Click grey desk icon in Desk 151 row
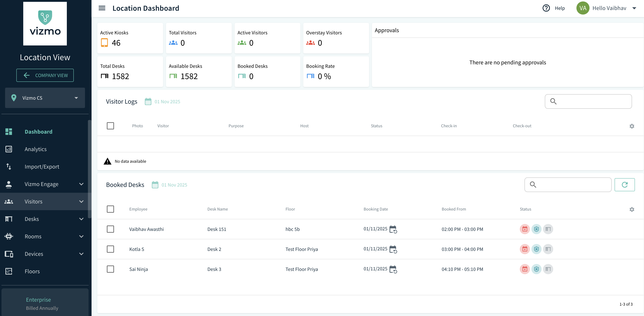This screenshot has height=316, width=644. [x=548, y=229]
